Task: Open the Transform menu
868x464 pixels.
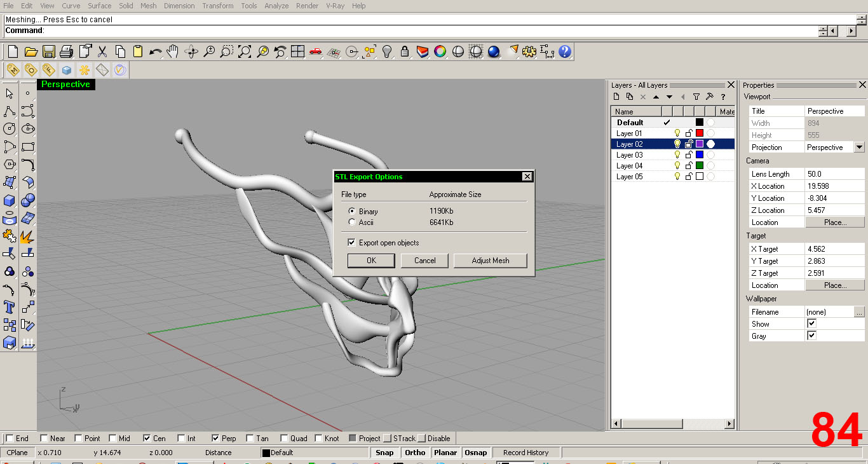Action: pos(218,6)
